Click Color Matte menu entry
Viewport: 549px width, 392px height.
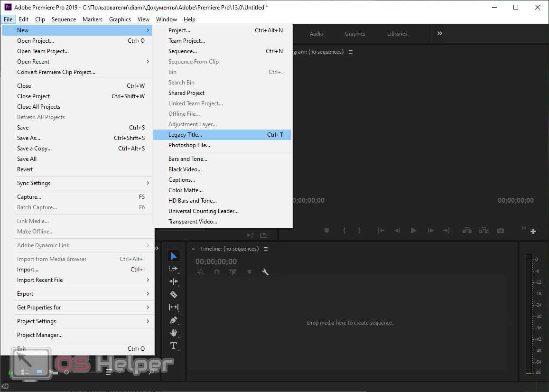click(186, 190)
